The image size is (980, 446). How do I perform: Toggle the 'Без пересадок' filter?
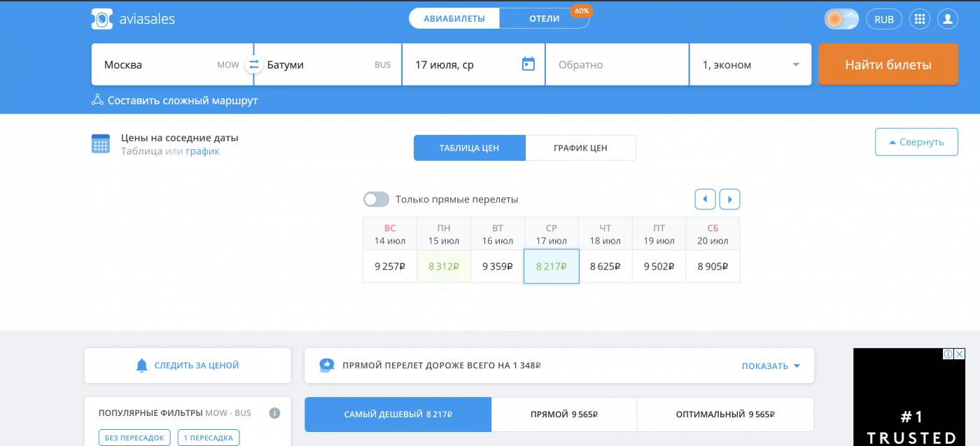point(134,438)
